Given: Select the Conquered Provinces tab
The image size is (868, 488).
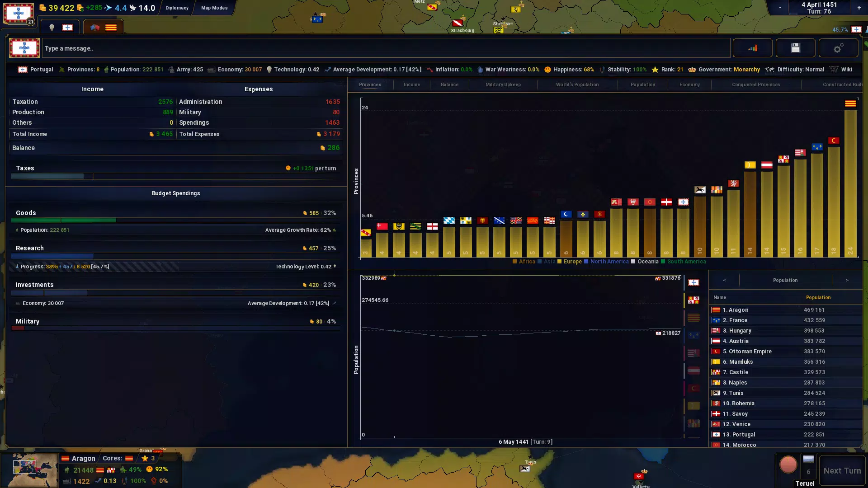Looking at the screenshot, I should [755, 84].
